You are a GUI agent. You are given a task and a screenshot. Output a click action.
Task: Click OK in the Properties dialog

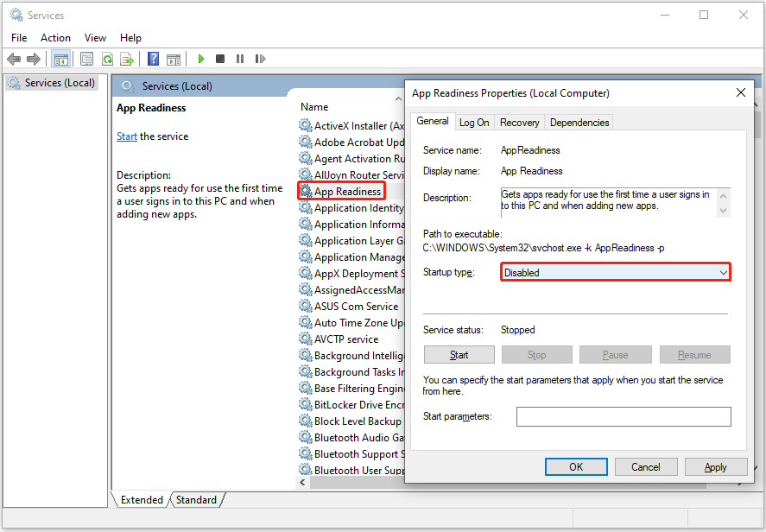tap(576, 466)
